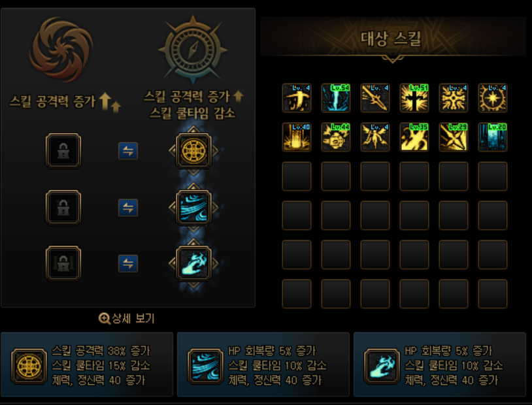532x405 pixels.
Task: Select the blue wind waves rune slot
Action: pos(193,207)
